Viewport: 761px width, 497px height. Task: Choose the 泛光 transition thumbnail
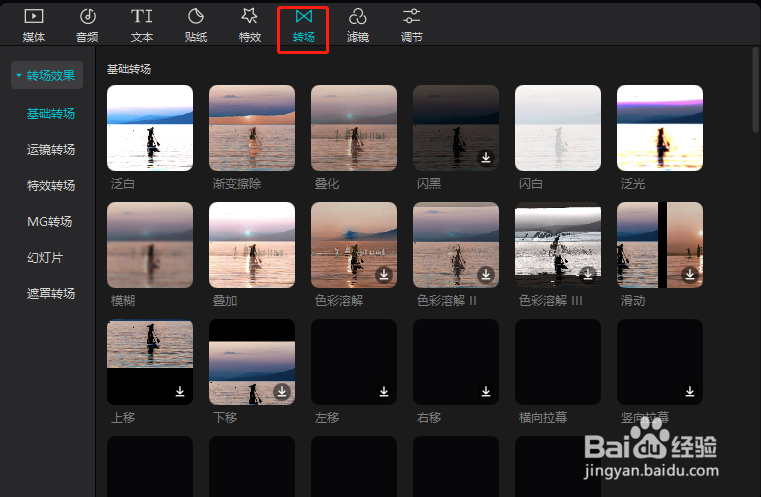pyautogui.click(x=660, y=128)
